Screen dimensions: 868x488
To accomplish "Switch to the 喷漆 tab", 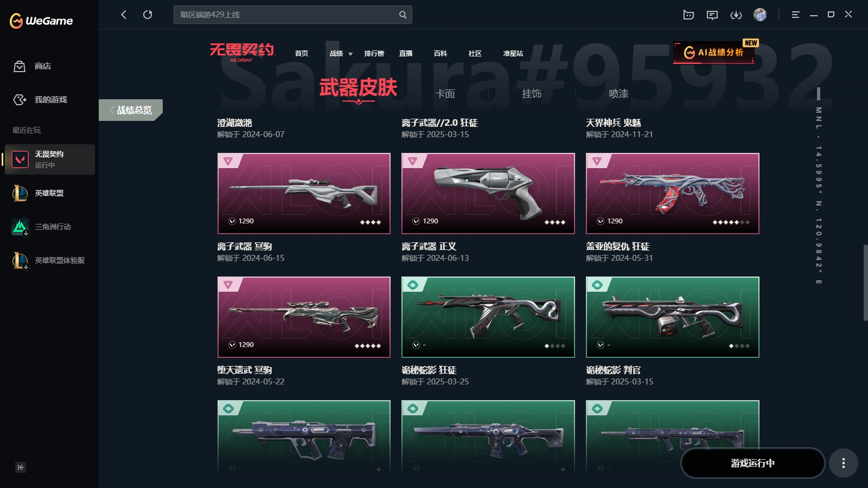I will pos(618,94).
